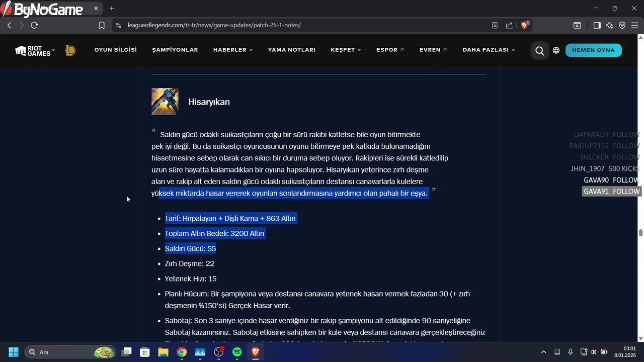Go back to the previous page
This screenshot has width=644, height=362.
tap(9, 25)
